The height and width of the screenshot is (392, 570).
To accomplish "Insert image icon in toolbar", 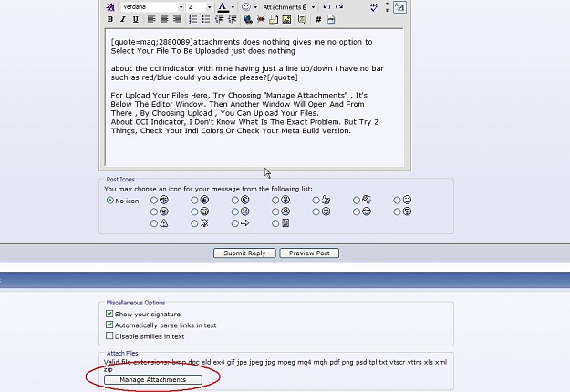I will 286,20.
